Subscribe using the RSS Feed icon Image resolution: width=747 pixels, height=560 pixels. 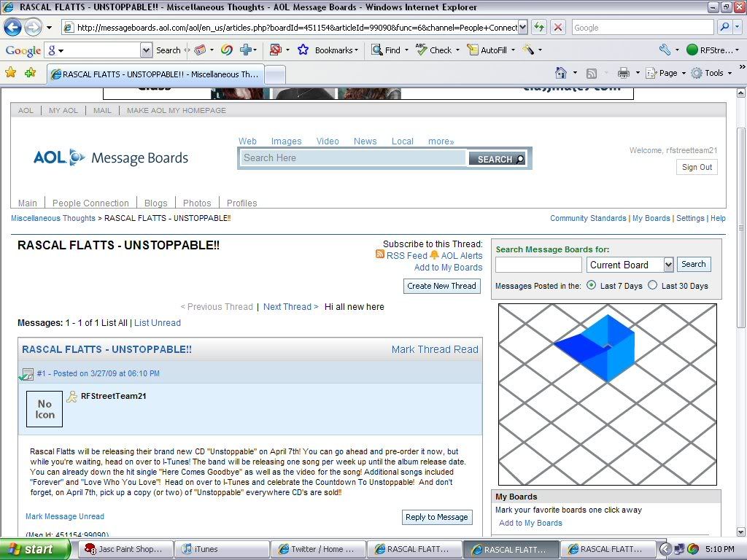click(380, 255)
